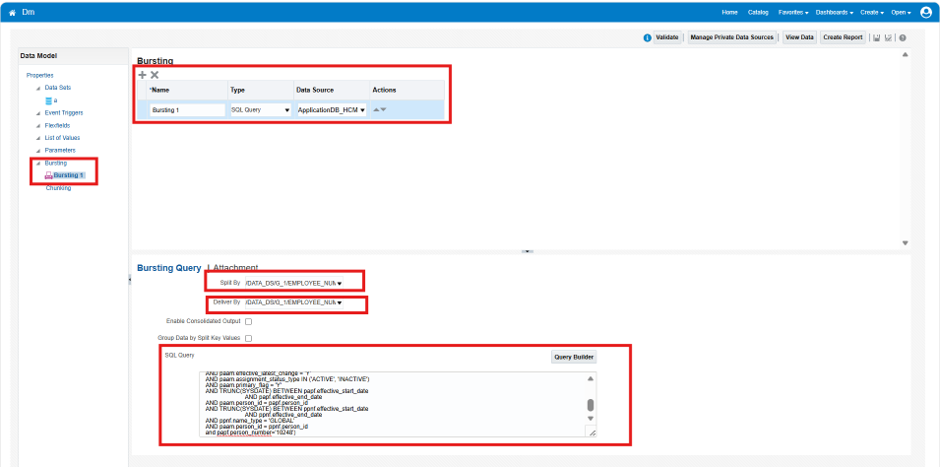Go to Catalog in top navigation

point(758,13)
